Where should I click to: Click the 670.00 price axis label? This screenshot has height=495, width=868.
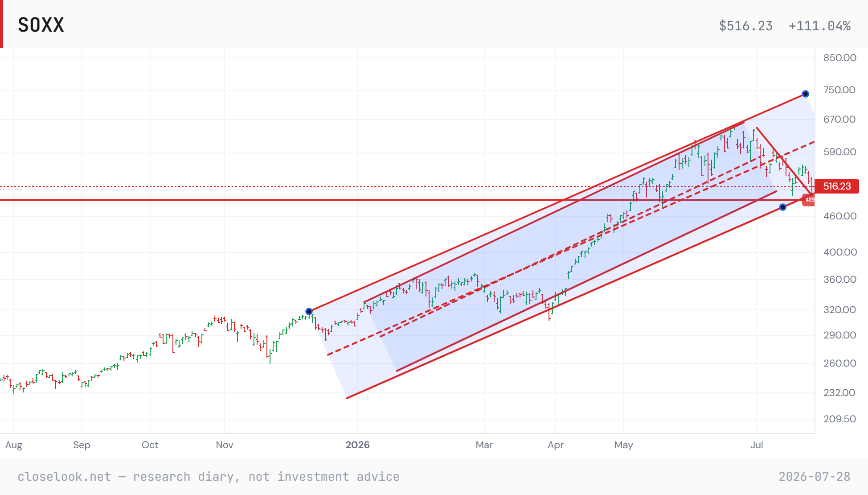(x=839, y=119)
